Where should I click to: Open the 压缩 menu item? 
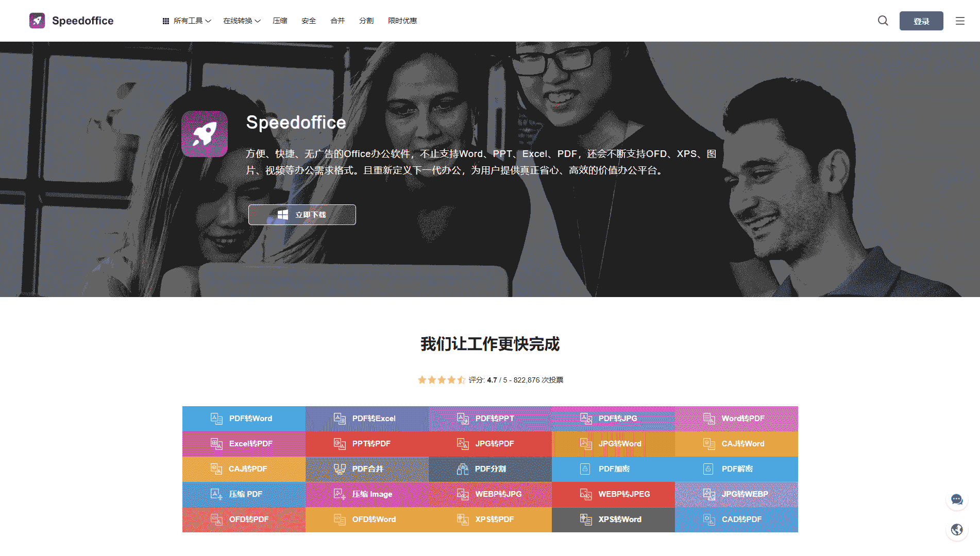click(x=280, y=21)
